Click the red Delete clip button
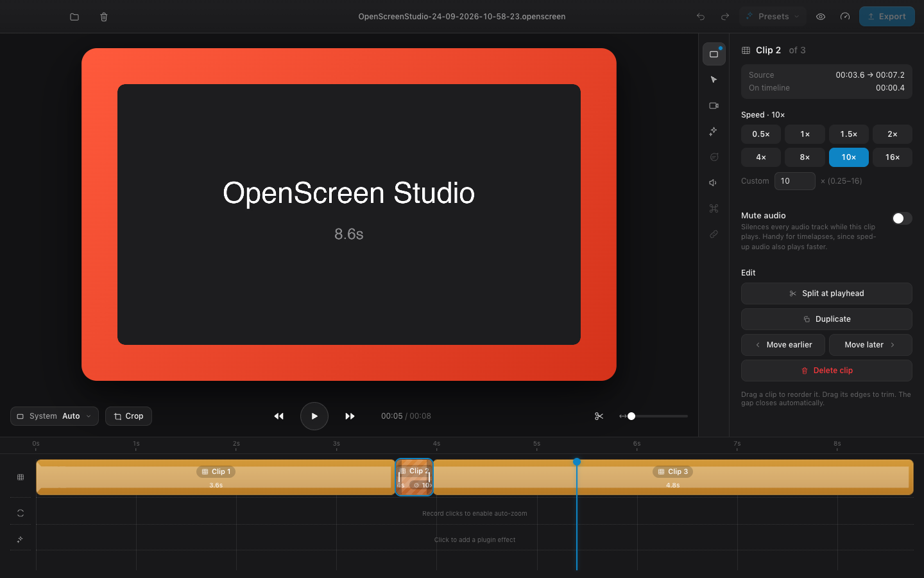 (826, 371)
